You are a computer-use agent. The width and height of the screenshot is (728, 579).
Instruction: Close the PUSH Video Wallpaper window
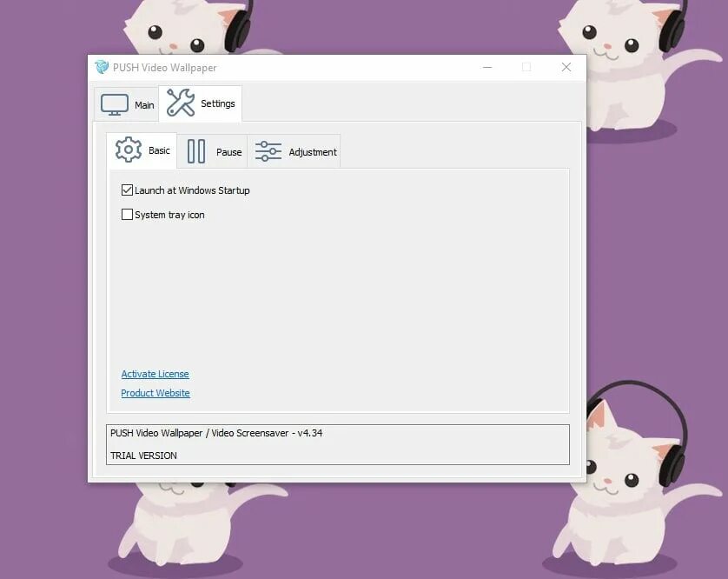click(x=566, y=68)
